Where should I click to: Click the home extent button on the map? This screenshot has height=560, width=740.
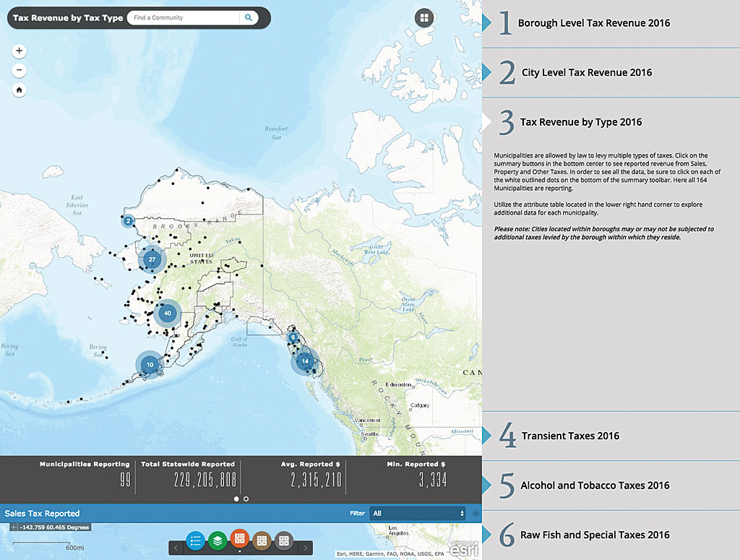19,90
